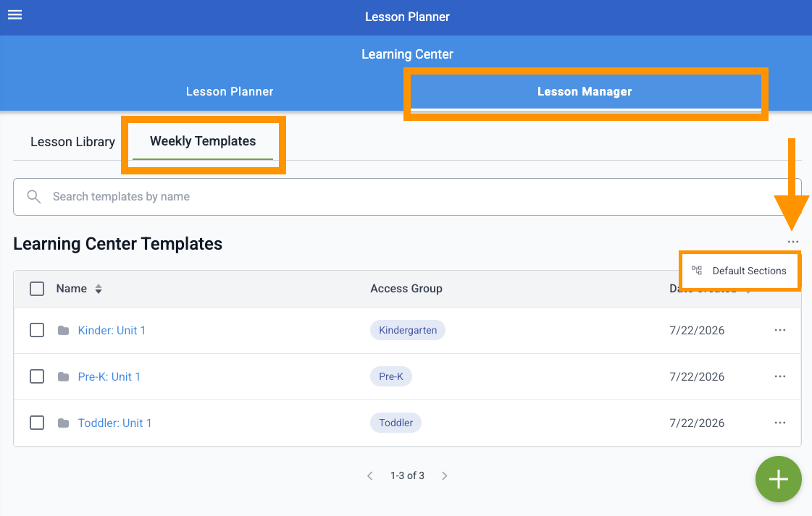Click the 7/22/2026 date for Kinder: Unit 1
The width and height of the screenshot is (812, 516).
coord(697,330)
